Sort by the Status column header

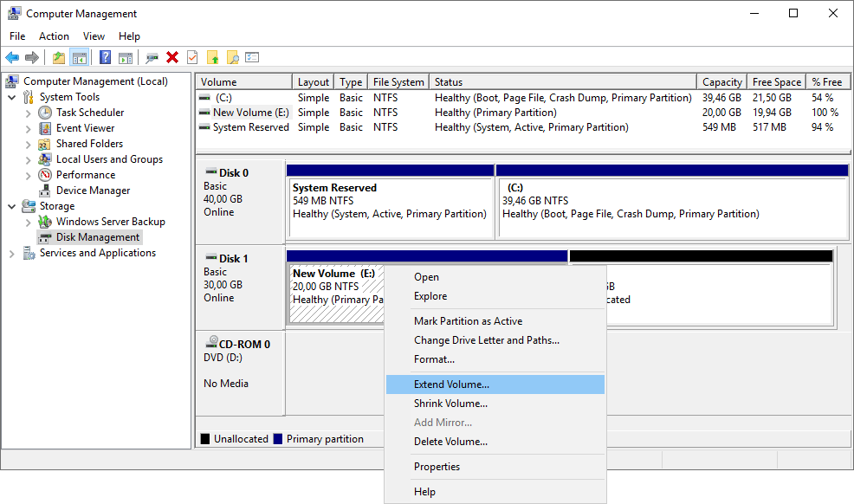coord(563,81)
